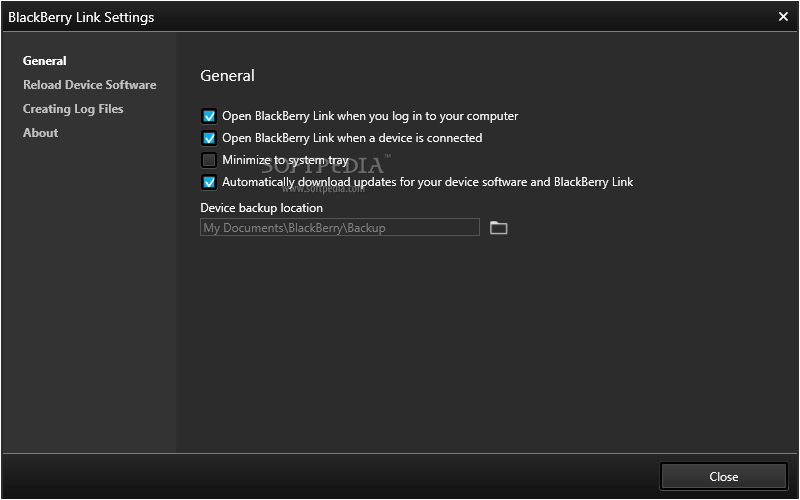Click the Device backup location label
Viewport: 800px width, 500px height.
pyautogui.click(x=261, y=208)
